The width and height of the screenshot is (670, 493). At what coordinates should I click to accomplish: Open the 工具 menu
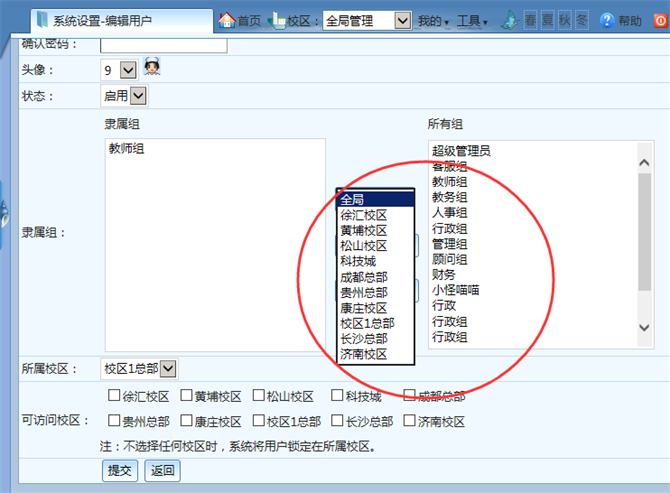click(472, 21)
